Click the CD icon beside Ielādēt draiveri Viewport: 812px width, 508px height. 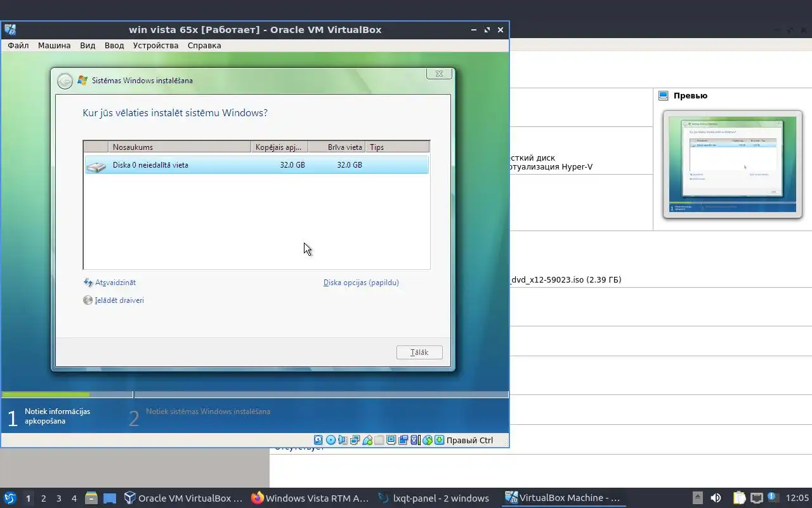pyautogui.click(x=88, y=300)
